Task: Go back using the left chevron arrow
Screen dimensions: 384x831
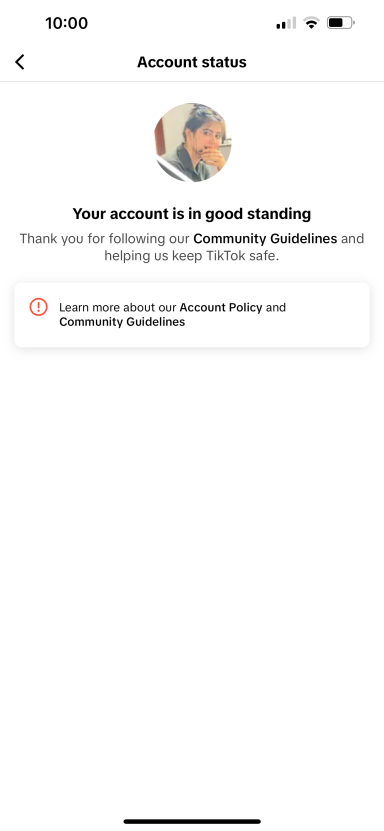Action: coord(20,62)
